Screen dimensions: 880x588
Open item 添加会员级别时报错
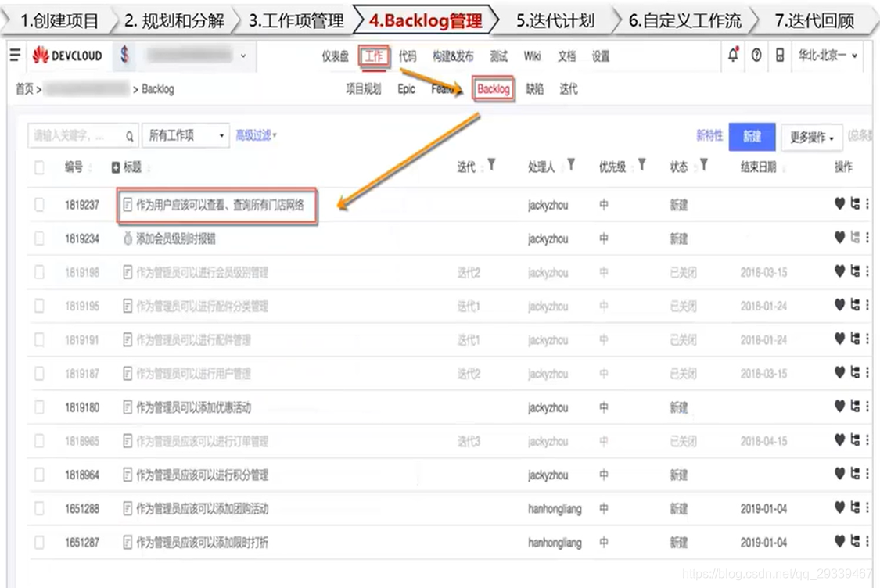tap(176, 238)
